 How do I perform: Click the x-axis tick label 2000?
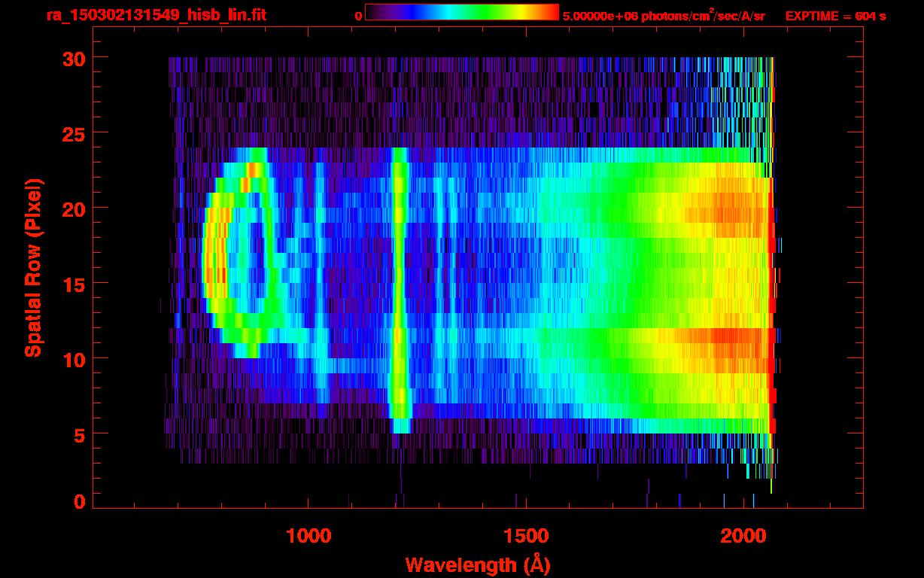click(744, 536)
